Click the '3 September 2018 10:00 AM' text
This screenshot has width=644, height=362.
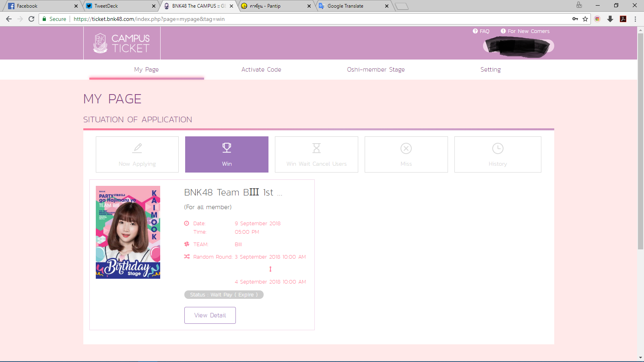(270, 257)
